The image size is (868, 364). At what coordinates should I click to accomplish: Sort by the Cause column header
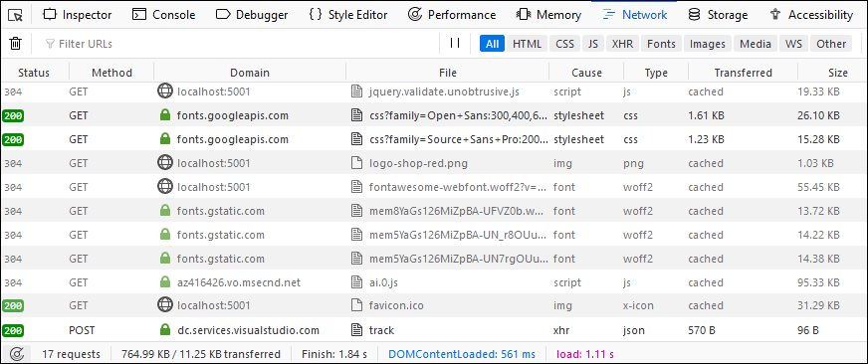[586, 73]
